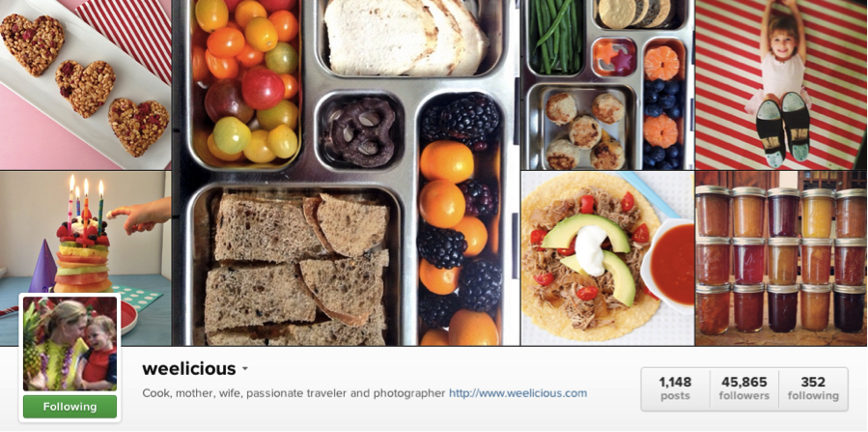Image resolution: width=868 pixels, height=432 pixels.
Task: Click the red sauce bowl beside the taco
Action: tap(671, 264)
